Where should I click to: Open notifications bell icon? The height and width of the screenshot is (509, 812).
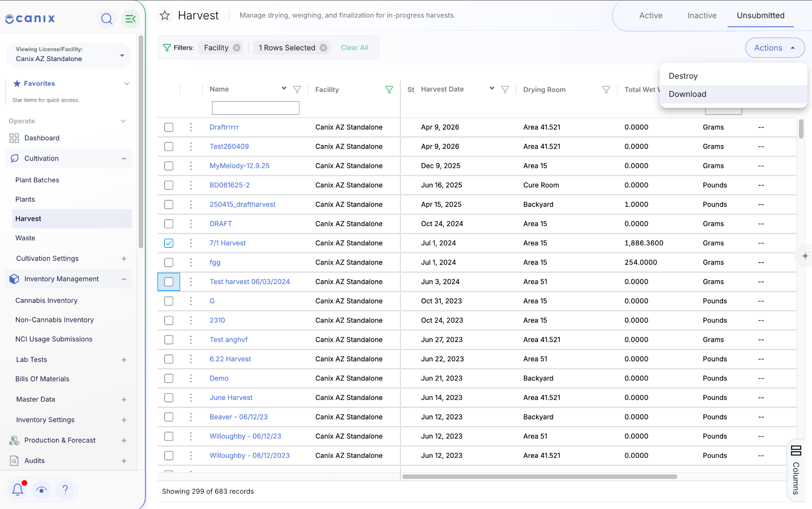pos(18,490)
